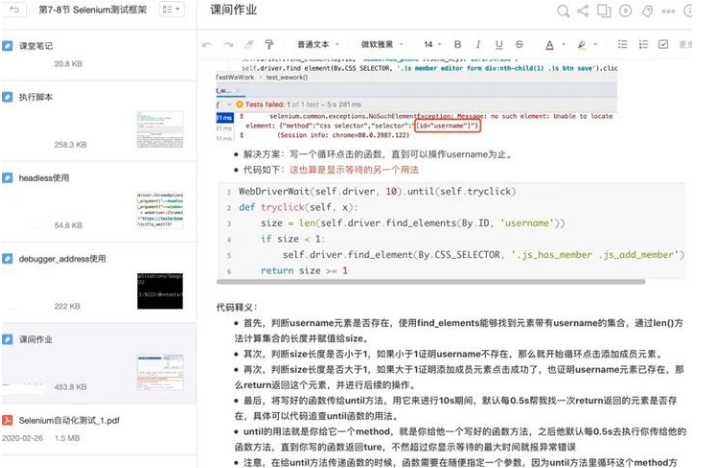
Task: Toggle italic formatting
Action: click(x=478, y=44)
